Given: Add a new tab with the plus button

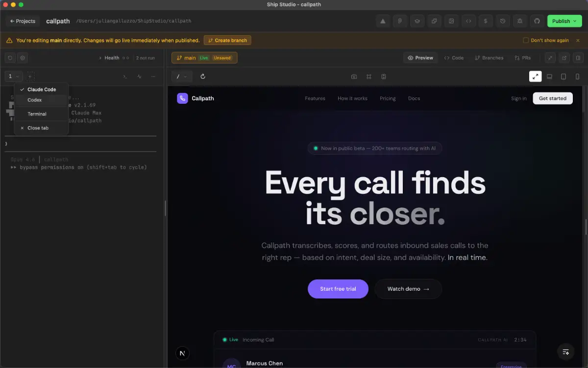Looking at the screenshot, I should [x=30, y=76].
